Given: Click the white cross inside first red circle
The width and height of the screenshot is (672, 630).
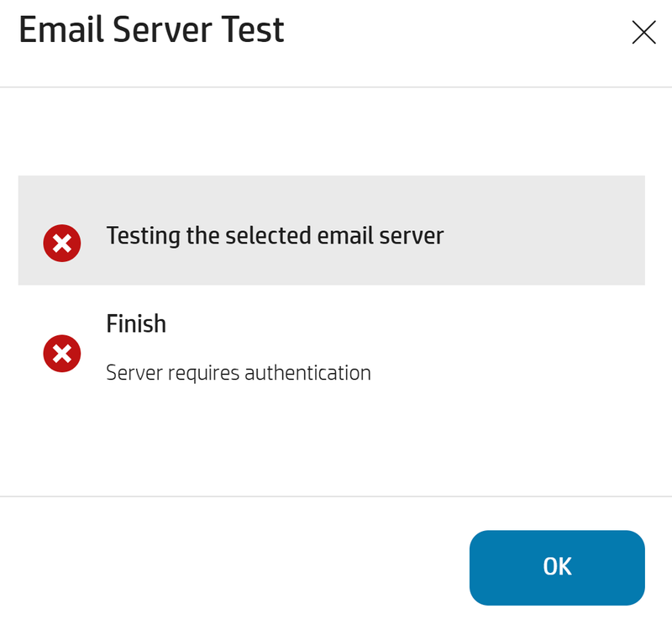Looking at the screenshot, I should click(61, 244).
